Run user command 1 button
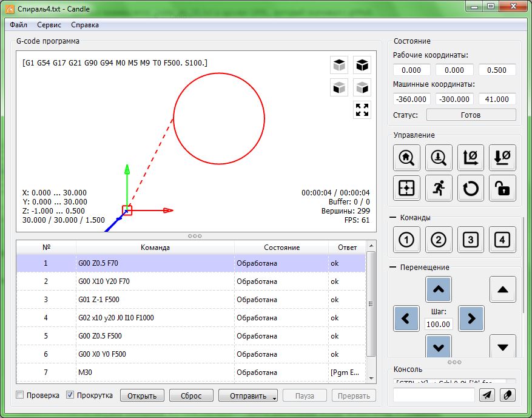 coord(406,240)
